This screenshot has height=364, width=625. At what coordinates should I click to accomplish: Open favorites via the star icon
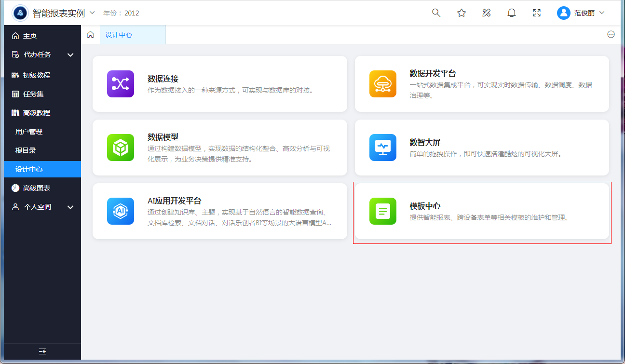tap(462, 13)
